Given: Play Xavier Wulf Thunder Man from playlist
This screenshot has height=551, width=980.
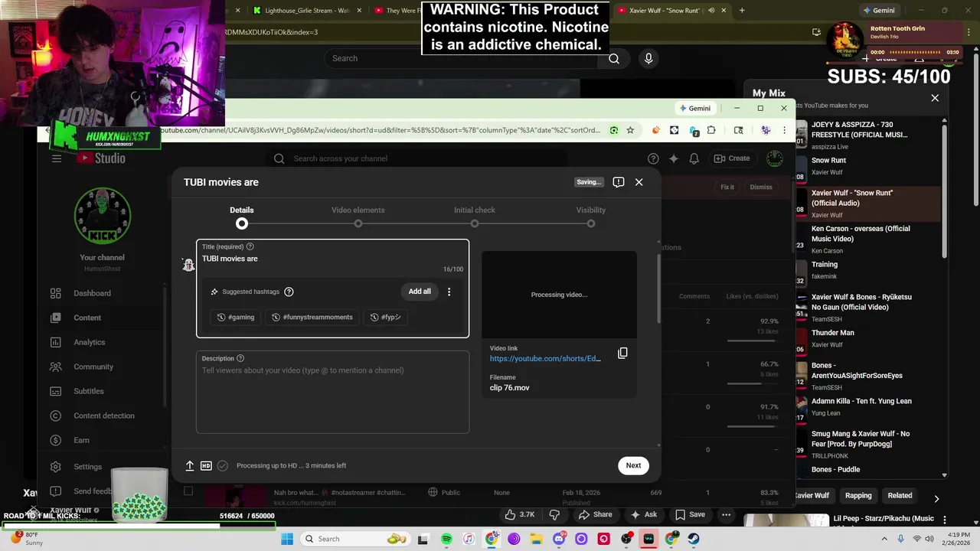Looking at the screenshot, I should [867, 338].
